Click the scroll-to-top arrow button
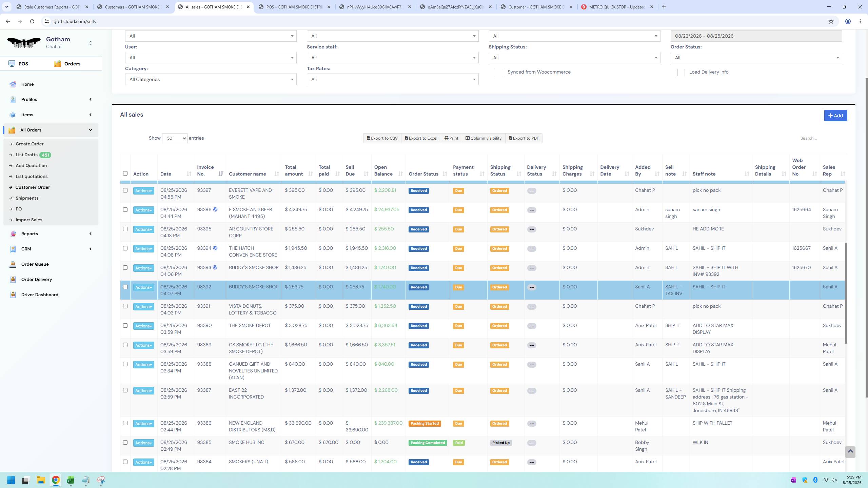This screenshot has width=868, height=488. point(850,452)
